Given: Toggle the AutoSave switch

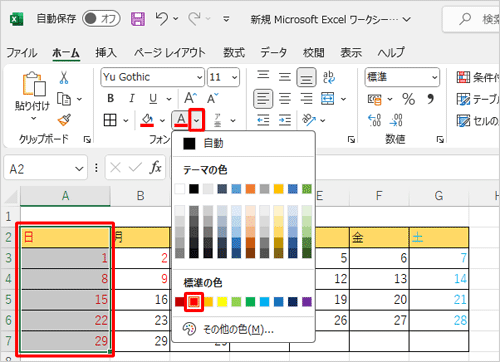Looking at the screenshot, I should 101,19.
